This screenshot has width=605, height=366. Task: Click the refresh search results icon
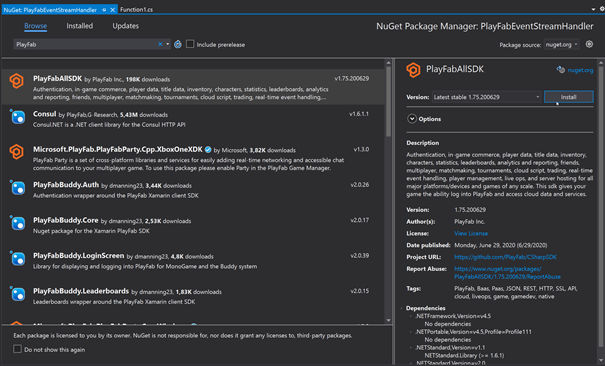pos(178,44)
